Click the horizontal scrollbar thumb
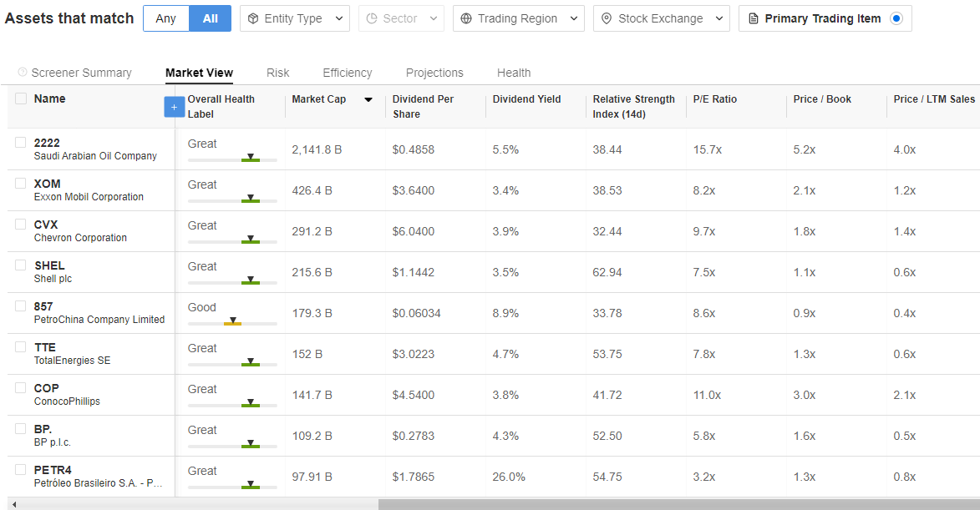This screenshot has height=510, width=980. tap(678, 504)
